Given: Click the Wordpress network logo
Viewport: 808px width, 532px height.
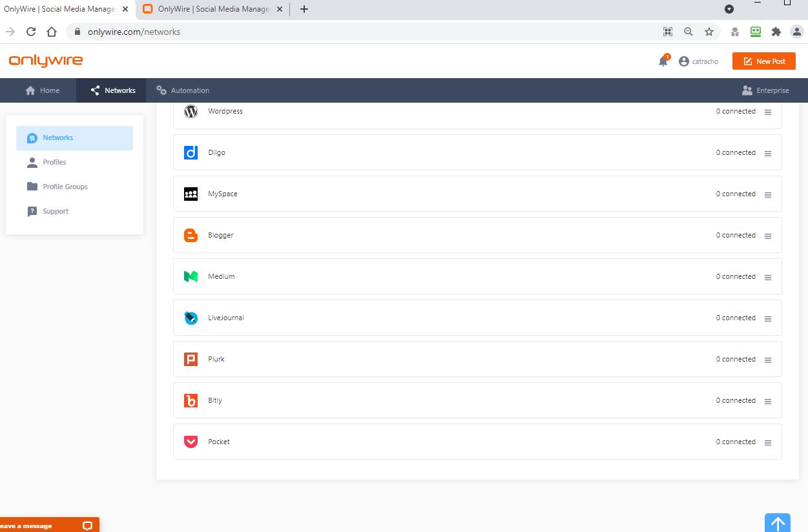Looking at the screenshot, I should coord(191,112).
